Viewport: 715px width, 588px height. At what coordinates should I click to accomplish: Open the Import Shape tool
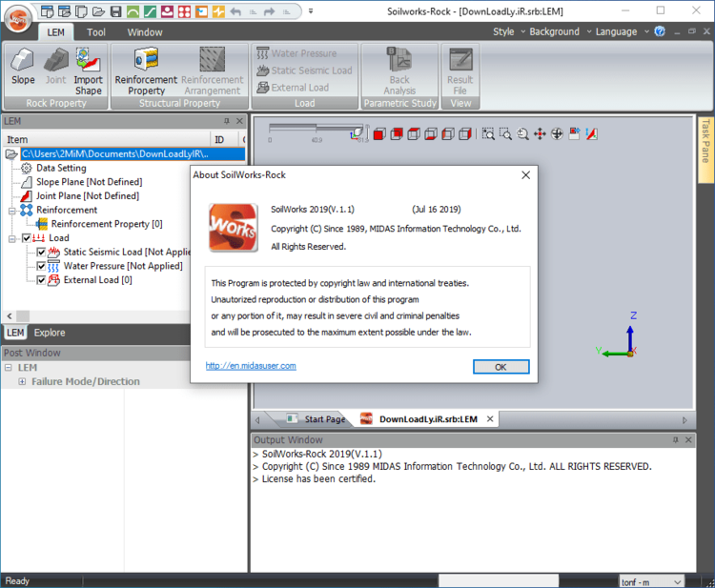(88, 71)
